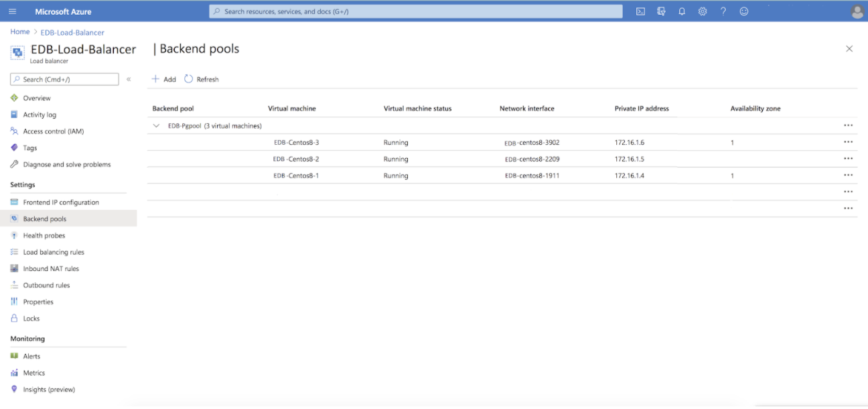The height and width of the screenshot is (409, 868).
Task: Open the more options menu for EDB-Centos8-3
Action: [848, 142]
